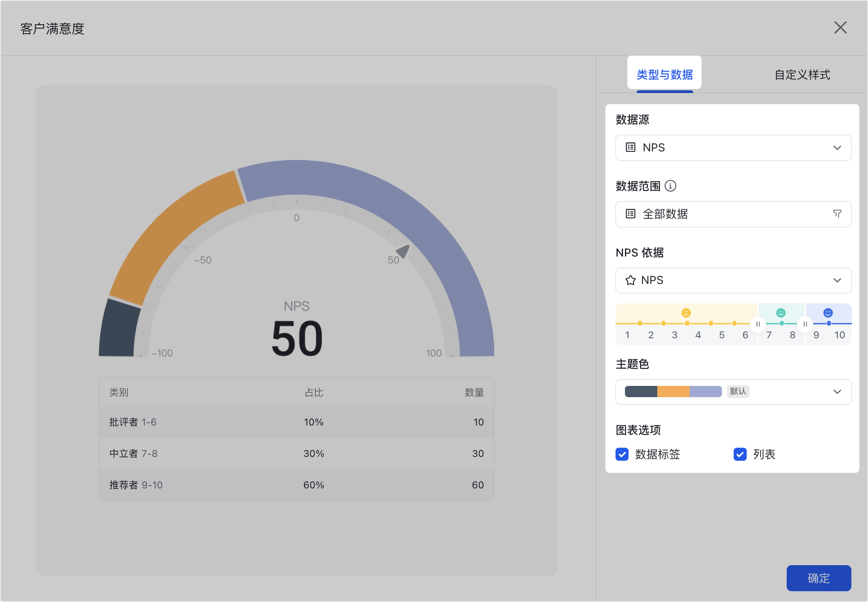
Task: Click the 客户满意度 dialog title
Action: click(x=52, y=29)
